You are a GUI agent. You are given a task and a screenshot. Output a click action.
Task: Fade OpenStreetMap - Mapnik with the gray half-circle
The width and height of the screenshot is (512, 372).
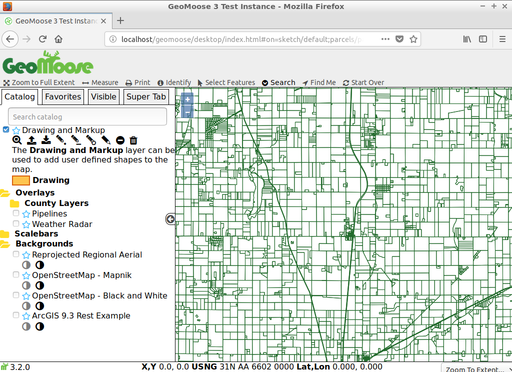[26, 286]
